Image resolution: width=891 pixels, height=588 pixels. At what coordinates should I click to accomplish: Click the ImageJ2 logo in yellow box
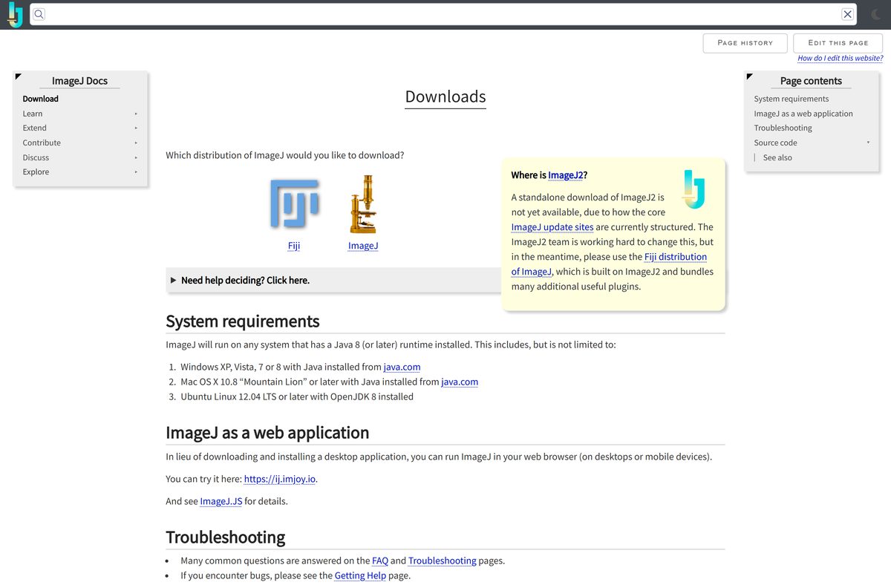pos(694,189)
